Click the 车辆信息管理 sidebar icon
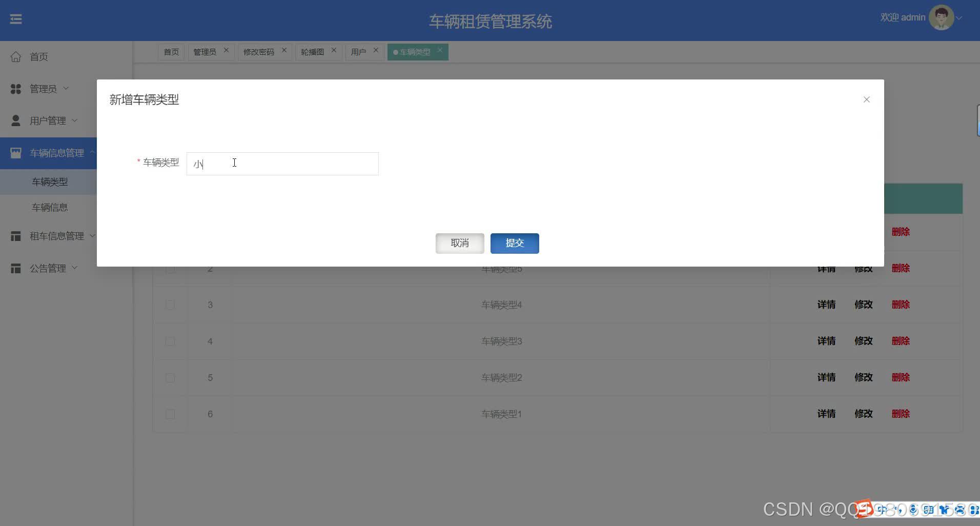Screen dimensions: 980x526 coord(15,152)
